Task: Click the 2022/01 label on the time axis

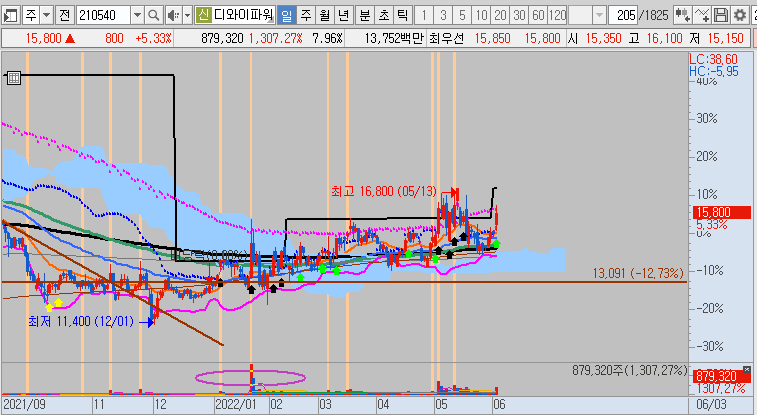Action: tap(237, 404)
